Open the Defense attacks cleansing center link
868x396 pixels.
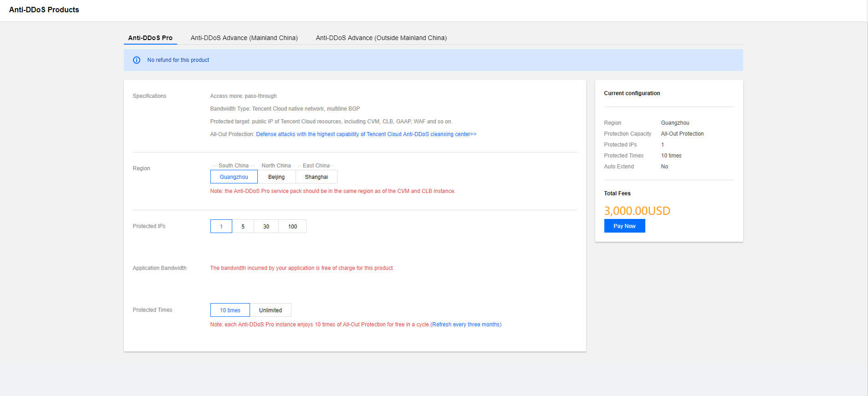click(x=366, y=134)
